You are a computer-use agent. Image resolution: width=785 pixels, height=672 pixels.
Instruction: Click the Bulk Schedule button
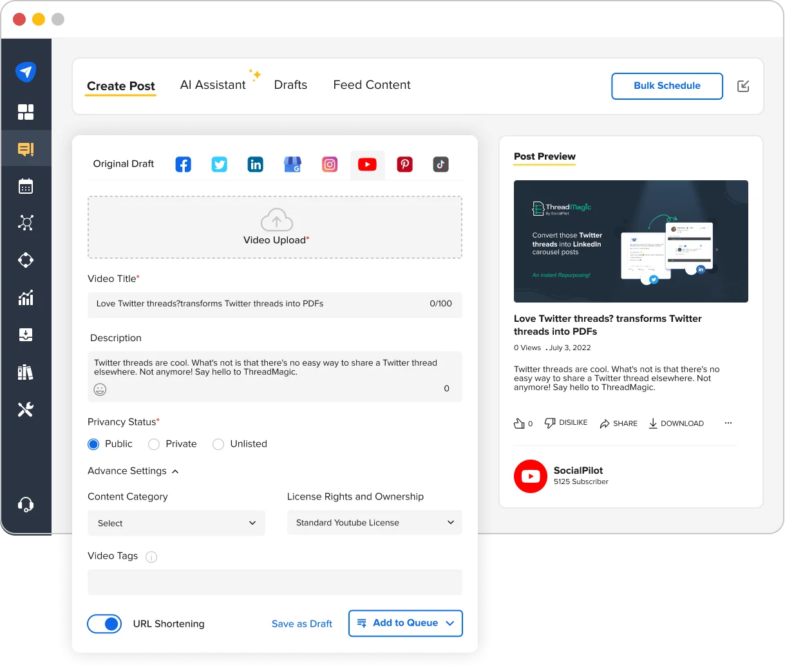click(x=667, y=86)
